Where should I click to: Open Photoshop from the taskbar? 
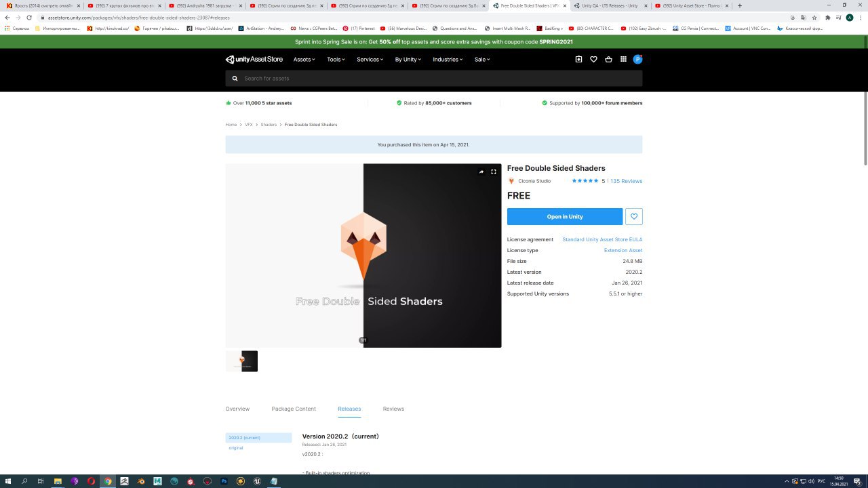(224, 481)
